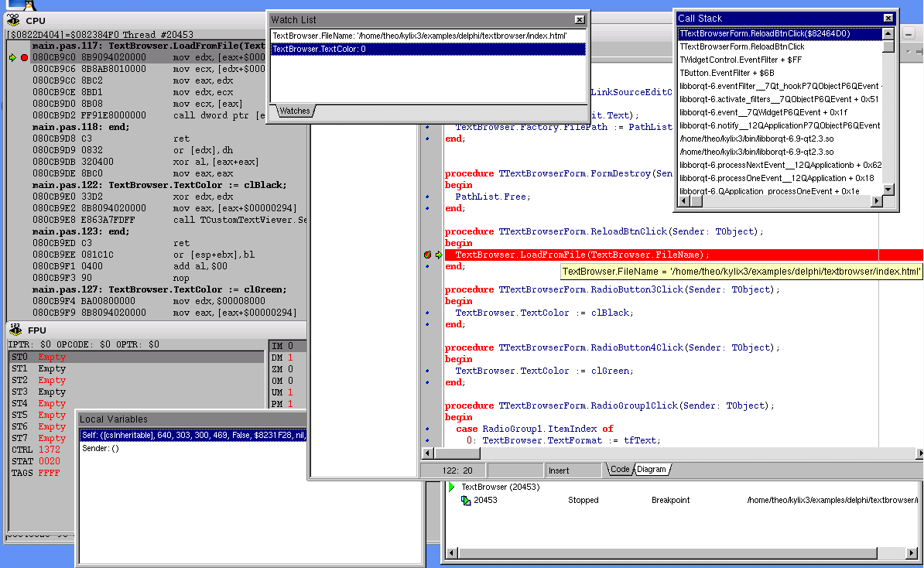Viewport: 924px width, 568px height.
Task: Click the green execution arrow in CPU pane
Action: pyautogui.click(x=12, y=58)
